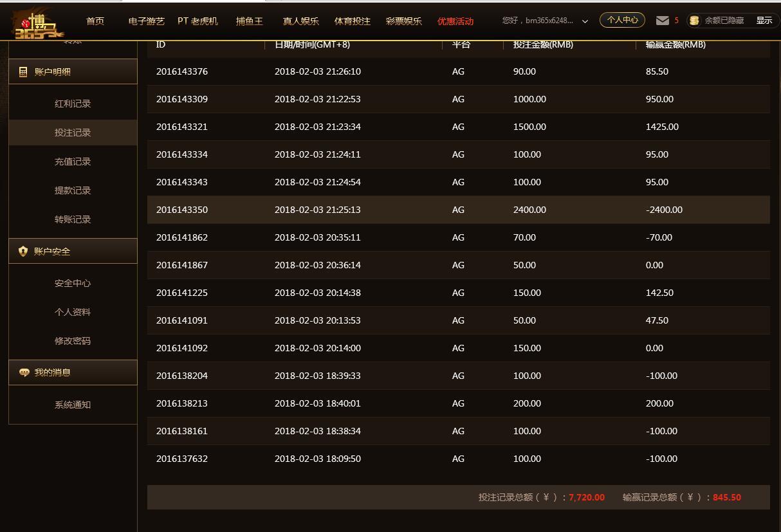This screenshot has height=532, width=781.
Task: Click the calculator icon beside 账户明细
Action: click(23, 72)
